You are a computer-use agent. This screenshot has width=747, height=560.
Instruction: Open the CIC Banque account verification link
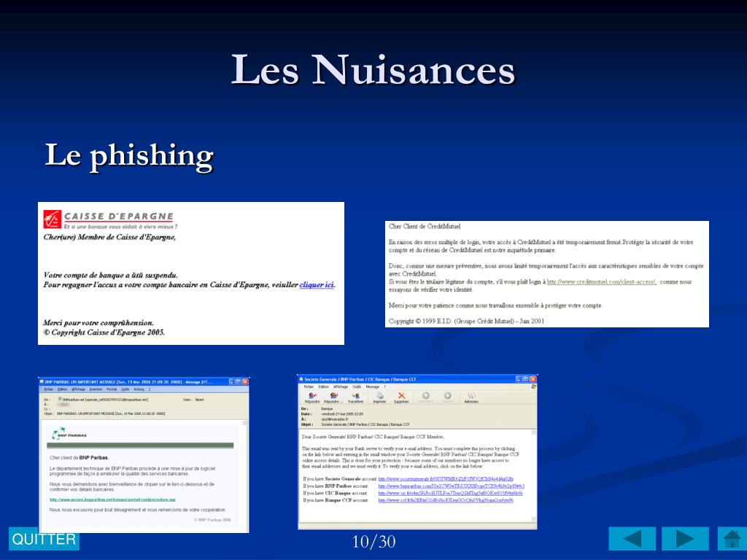tap(450, 494)
